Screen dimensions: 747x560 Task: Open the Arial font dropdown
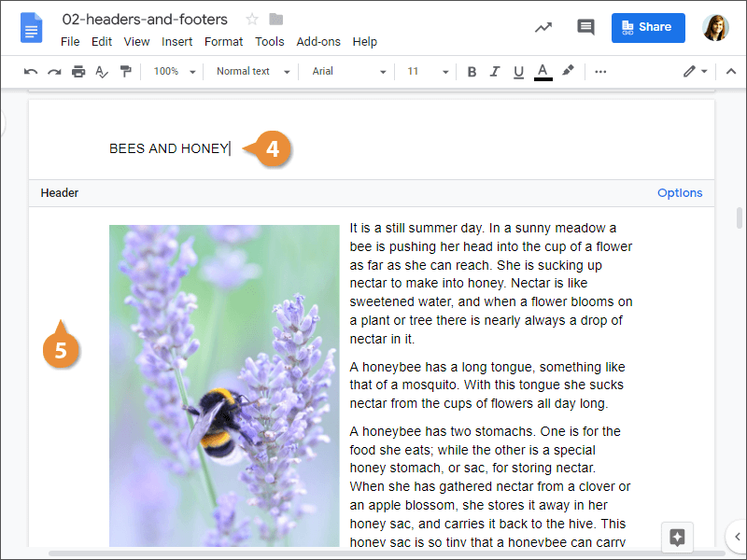click(348, 72)
